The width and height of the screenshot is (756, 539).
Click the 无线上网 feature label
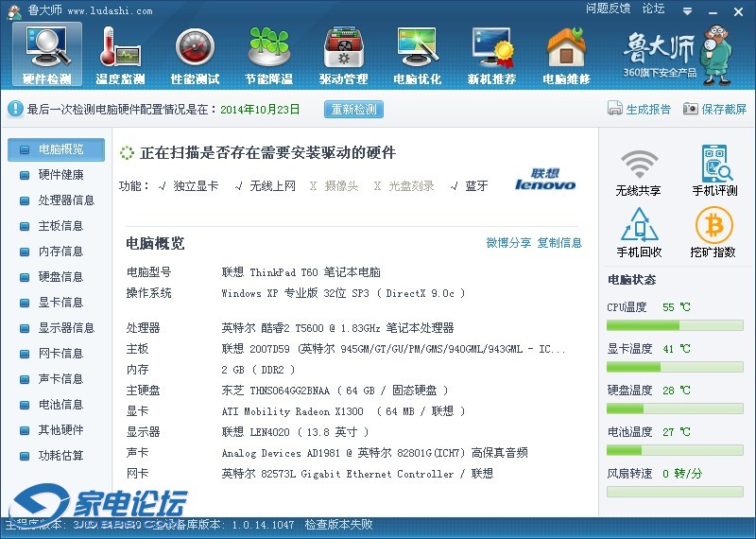pos(272,186)
